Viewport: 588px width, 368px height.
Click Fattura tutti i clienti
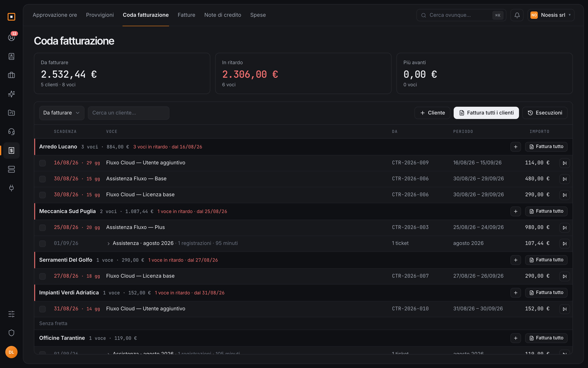[486, 113]
